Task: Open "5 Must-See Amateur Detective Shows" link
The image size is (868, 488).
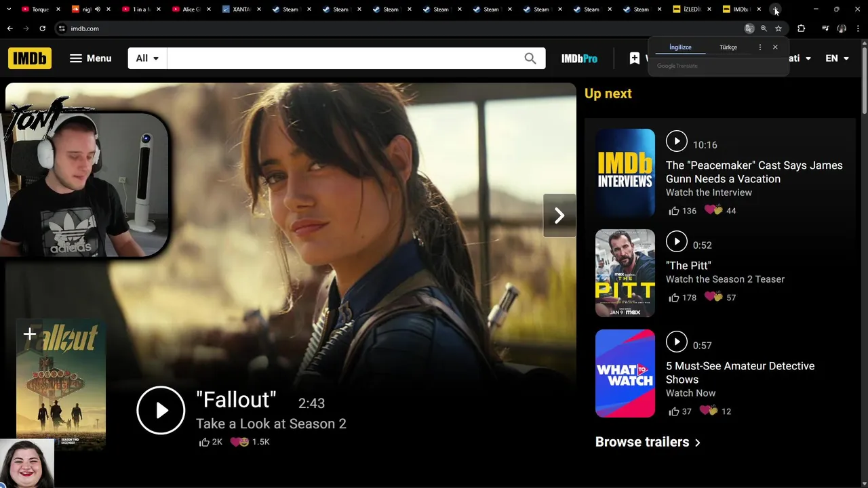Action: 740,373
